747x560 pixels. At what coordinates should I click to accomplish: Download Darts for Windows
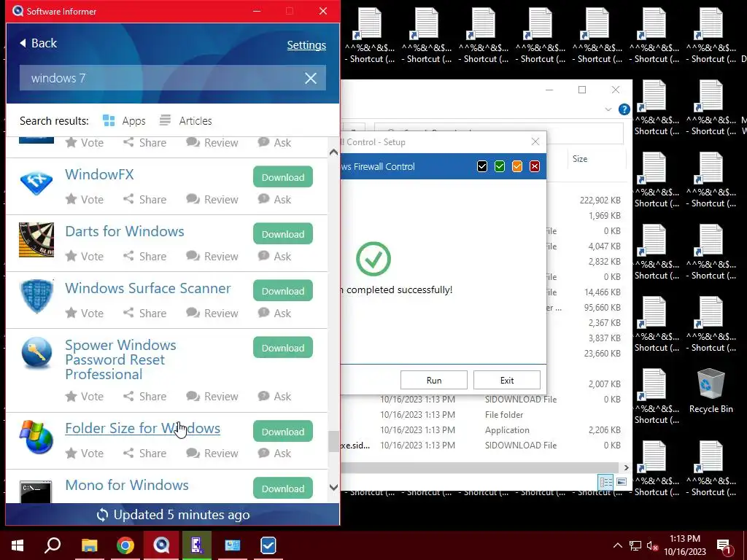[283, 234]
